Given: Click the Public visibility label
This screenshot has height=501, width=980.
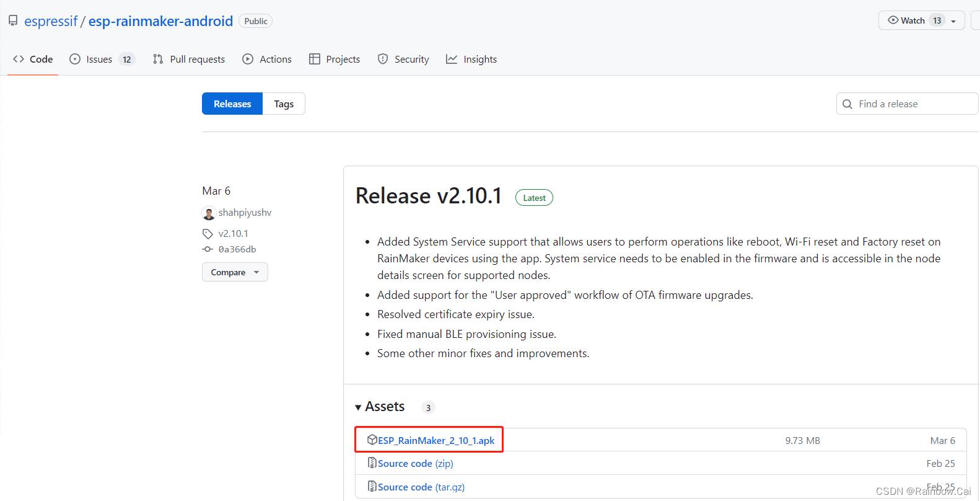Looking at the screenshot, I should (256, 21).
